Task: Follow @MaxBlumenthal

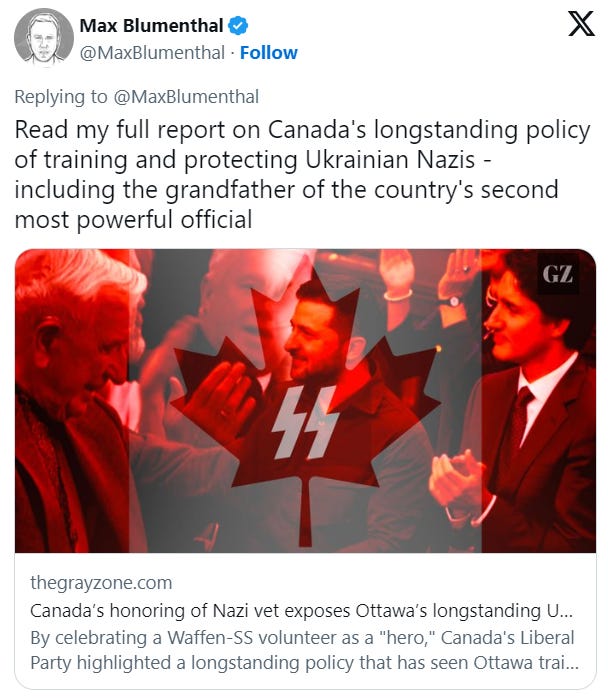Action: point(268,53)
